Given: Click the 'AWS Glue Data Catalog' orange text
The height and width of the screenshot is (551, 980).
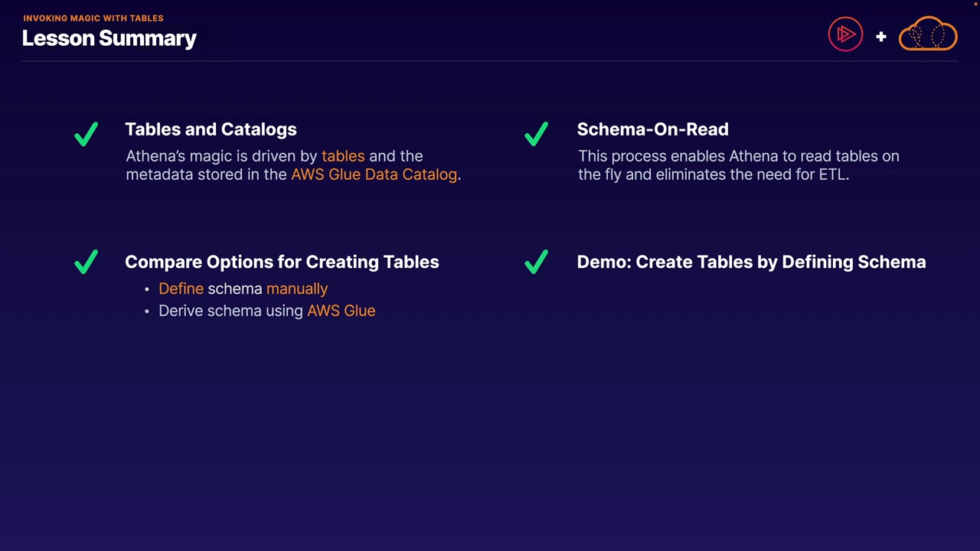Looking at the screenshot, I should [374, 174].
